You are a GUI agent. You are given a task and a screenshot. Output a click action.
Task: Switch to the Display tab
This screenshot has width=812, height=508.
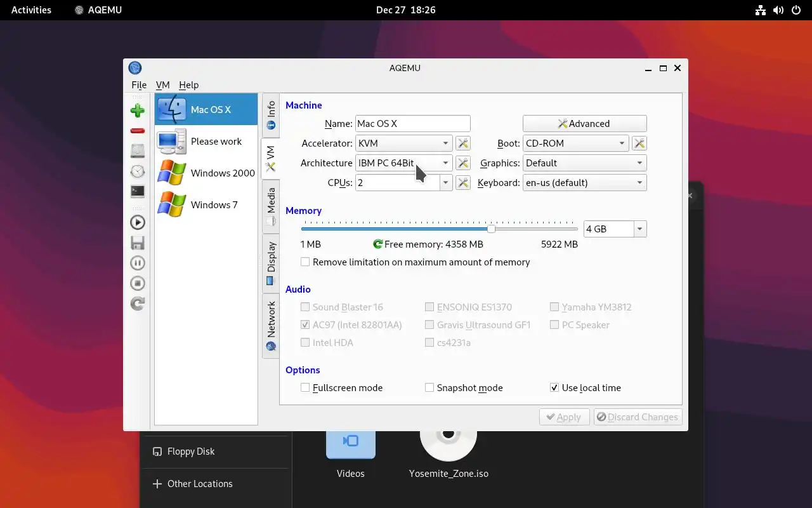coord(271,264)
